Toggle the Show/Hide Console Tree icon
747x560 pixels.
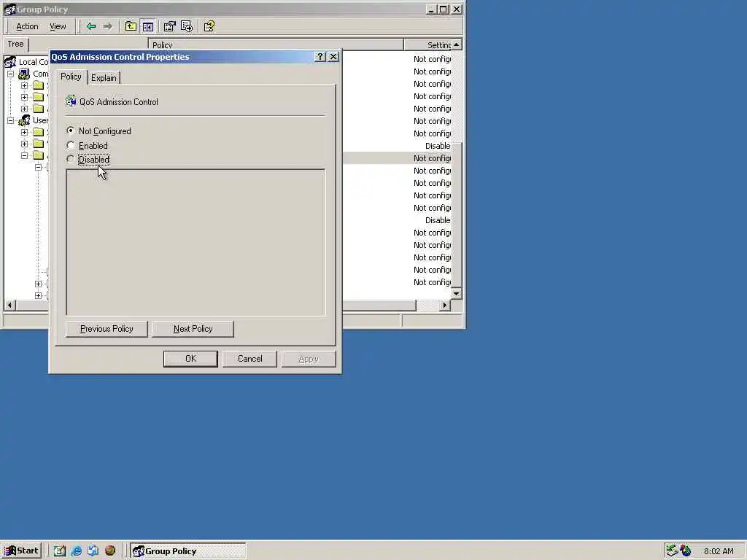[148, 27]
